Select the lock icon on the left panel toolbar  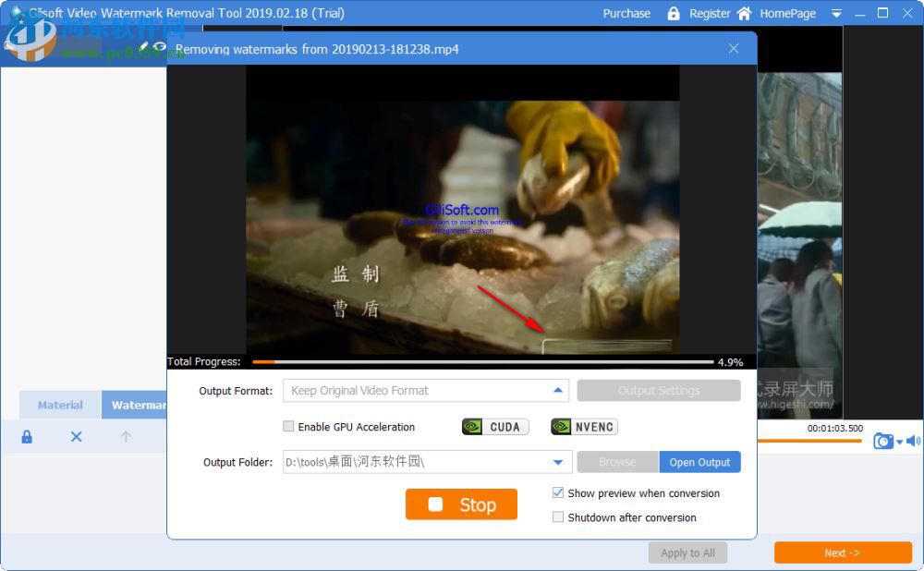[26, 436]
